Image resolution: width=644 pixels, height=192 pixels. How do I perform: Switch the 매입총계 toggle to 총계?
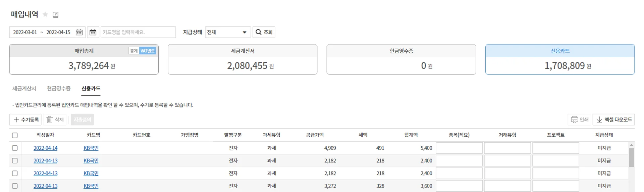[134, 51]
